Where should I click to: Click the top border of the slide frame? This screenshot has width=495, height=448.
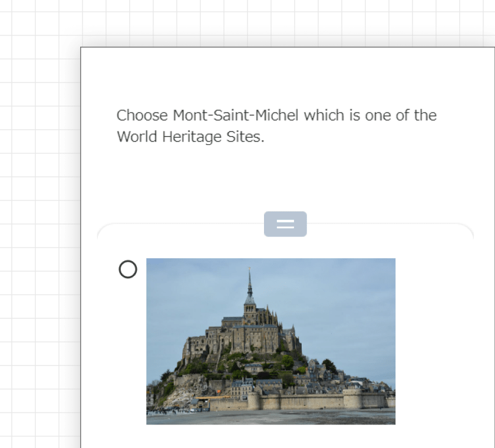coord(288,47)
